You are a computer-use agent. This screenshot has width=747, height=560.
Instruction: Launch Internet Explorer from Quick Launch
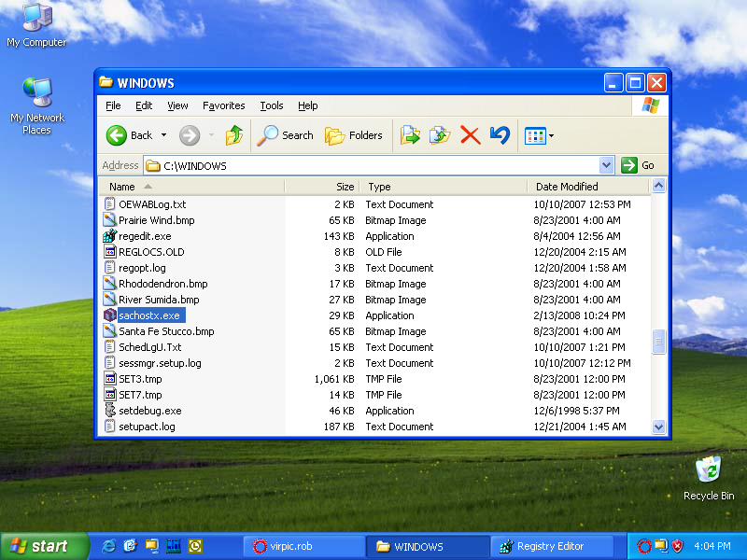pos(108,546)
